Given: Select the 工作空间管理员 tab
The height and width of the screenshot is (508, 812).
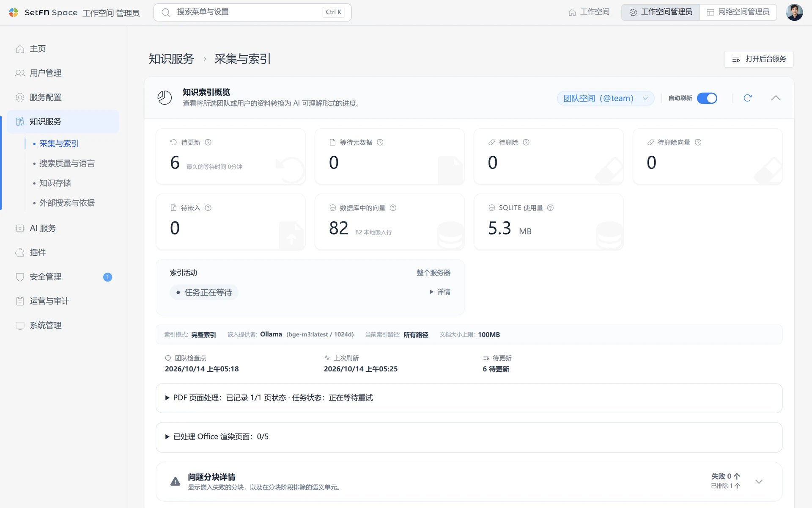Looking at the screenshot, I should [661, 12].
